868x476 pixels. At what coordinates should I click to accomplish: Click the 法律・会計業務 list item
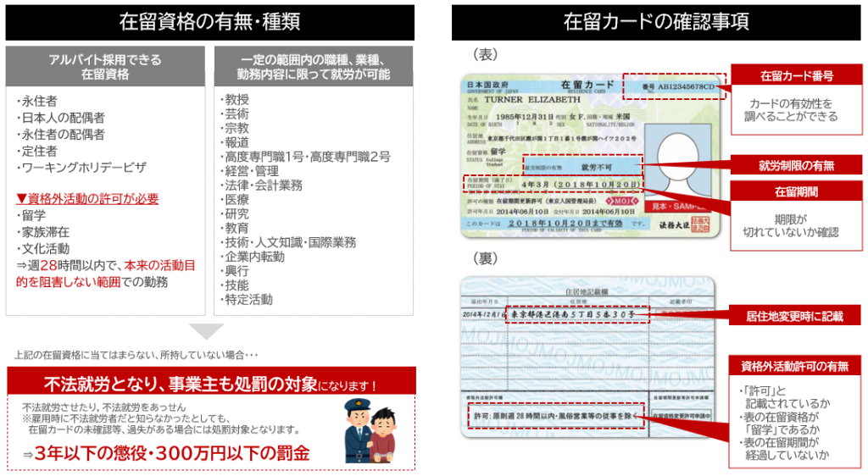pos(261,185)
